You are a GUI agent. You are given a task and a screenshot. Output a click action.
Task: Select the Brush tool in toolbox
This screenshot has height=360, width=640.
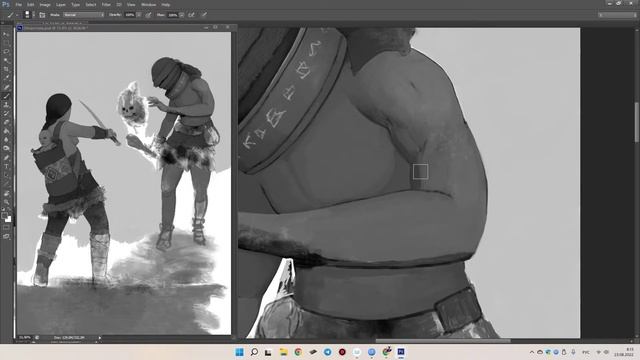coord(6,96)
